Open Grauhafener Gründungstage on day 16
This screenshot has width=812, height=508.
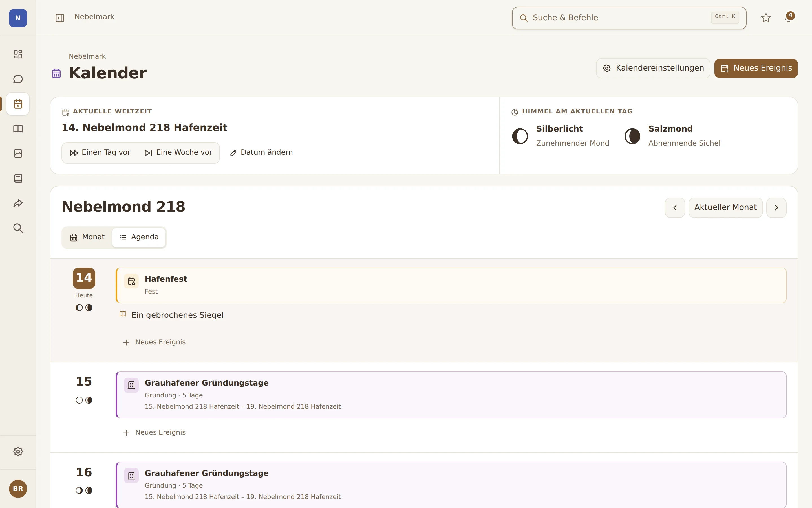(x=451, y=485)
